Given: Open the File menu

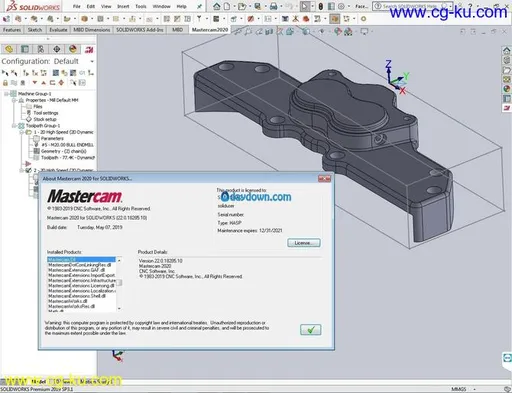Looking at the screenshot, I should pos(77,6).
